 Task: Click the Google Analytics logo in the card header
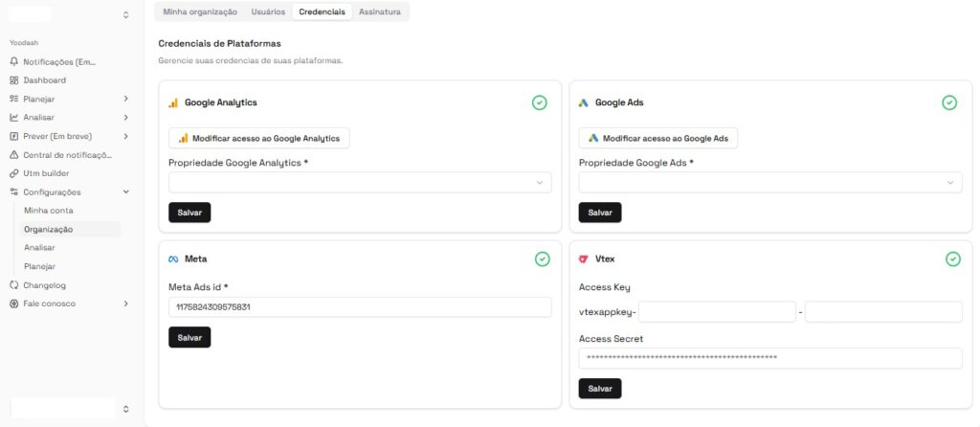[174, 102]
